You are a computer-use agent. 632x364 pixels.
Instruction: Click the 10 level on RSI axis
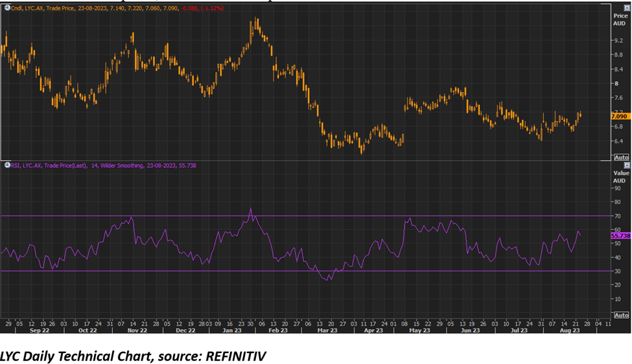click(x=618, y=299)
